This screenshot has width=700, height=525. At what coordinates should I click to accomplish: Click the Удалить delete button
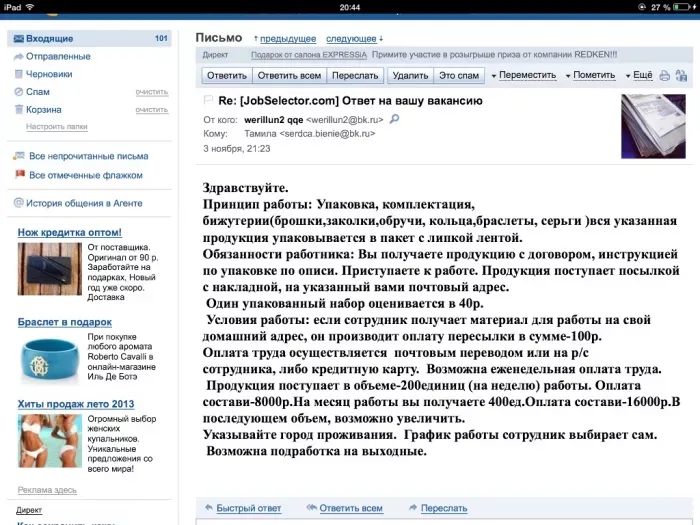coord(410,75)
